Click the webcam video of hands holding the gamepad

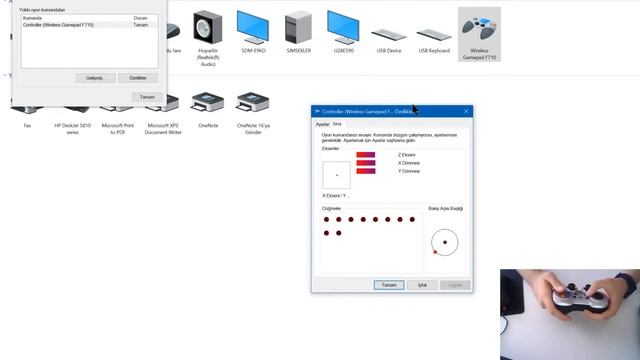[570, 314]
